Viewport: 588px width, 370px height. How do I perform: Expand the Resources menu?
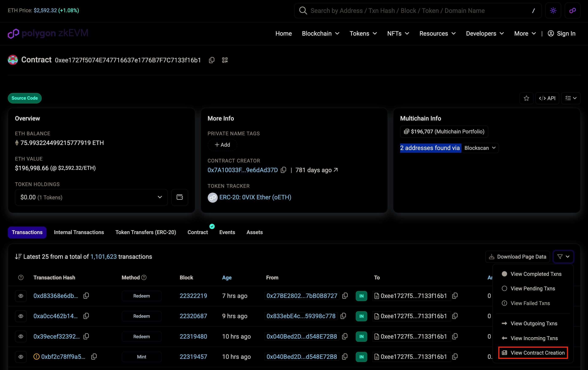tap(437, 34)
